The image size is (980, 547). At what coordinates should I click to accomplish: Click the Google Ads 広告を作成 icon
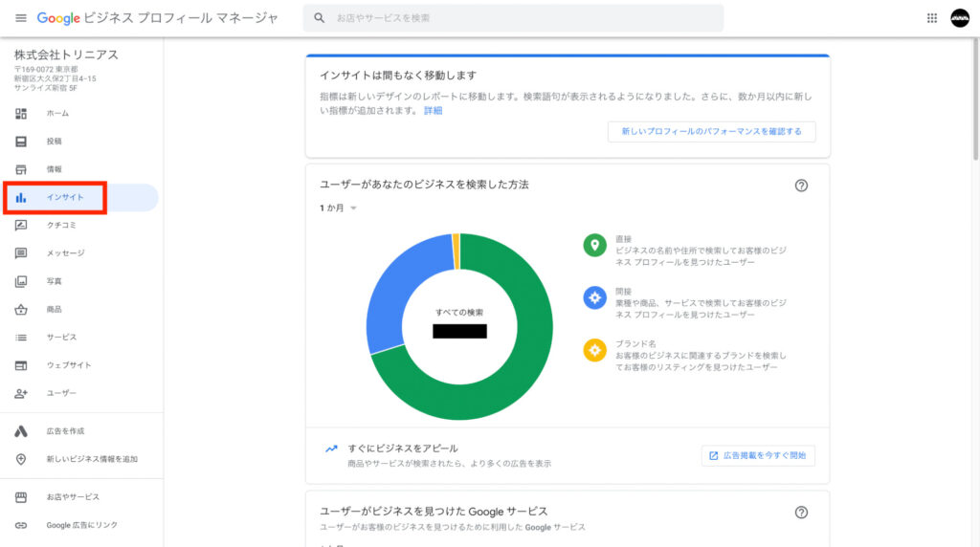point(21,431)
